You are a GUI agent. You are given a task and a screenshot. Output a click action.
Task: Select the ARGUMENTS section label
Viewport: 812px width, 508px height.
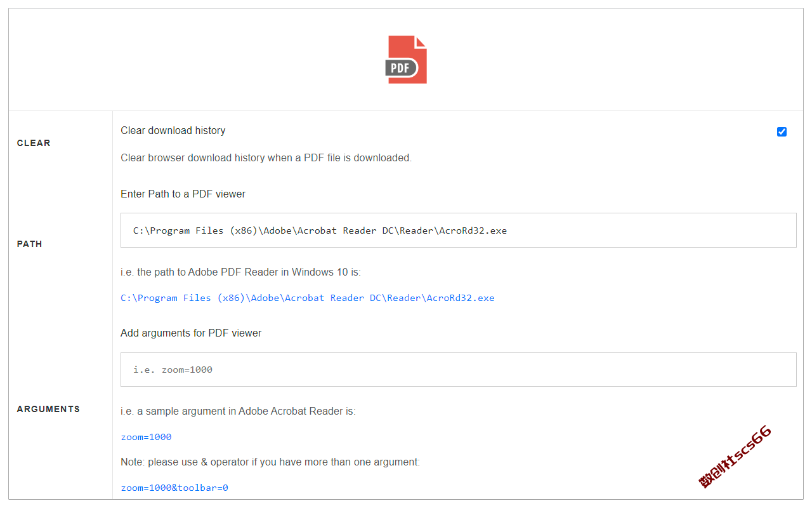coord(48,409)
